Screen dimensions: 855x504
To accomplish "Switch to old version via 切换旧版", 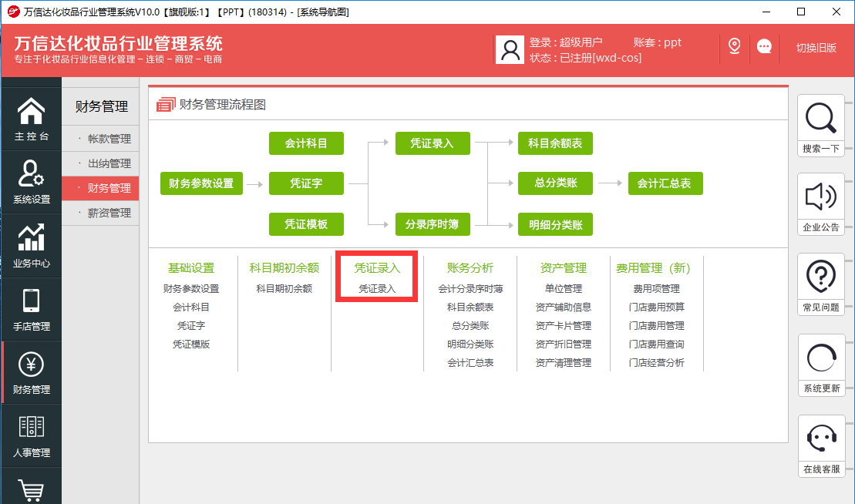I will [x=816, y=48].
